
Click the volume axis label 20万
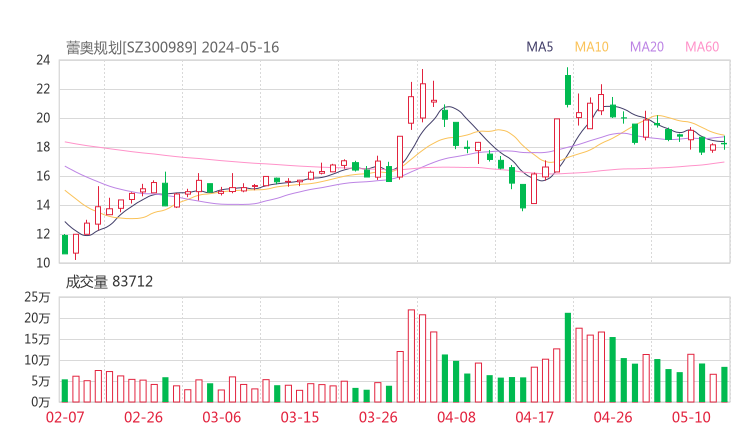point(37,318)
